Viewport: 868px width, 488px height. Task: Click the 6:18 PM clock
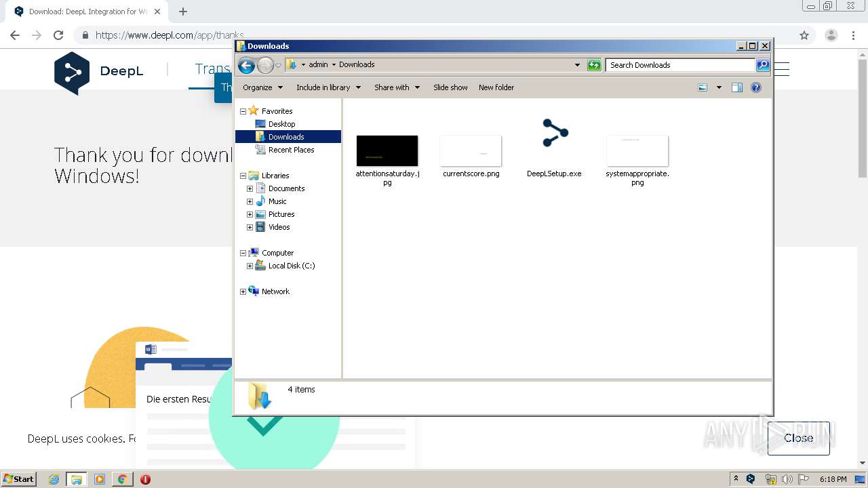[833, 479]
